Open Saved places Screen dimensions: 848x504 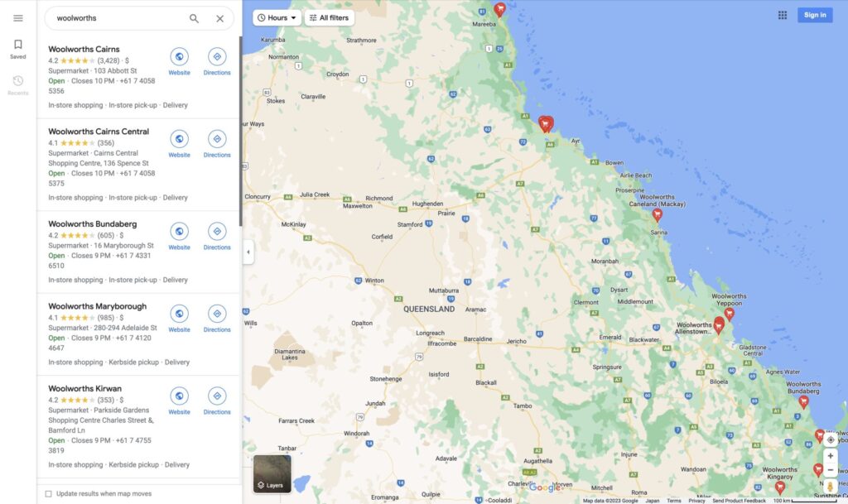(x=18, y=49)
